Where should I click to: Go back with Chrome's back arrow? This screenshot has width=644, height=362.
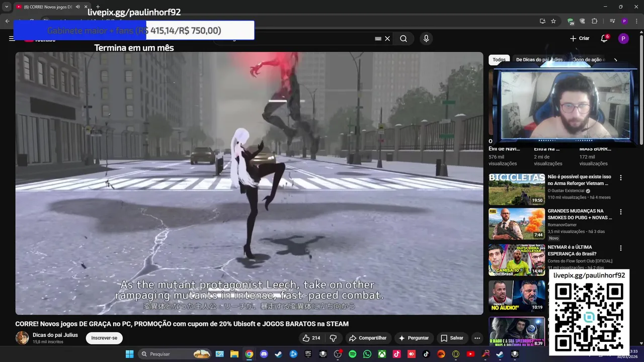click(7, 21)
